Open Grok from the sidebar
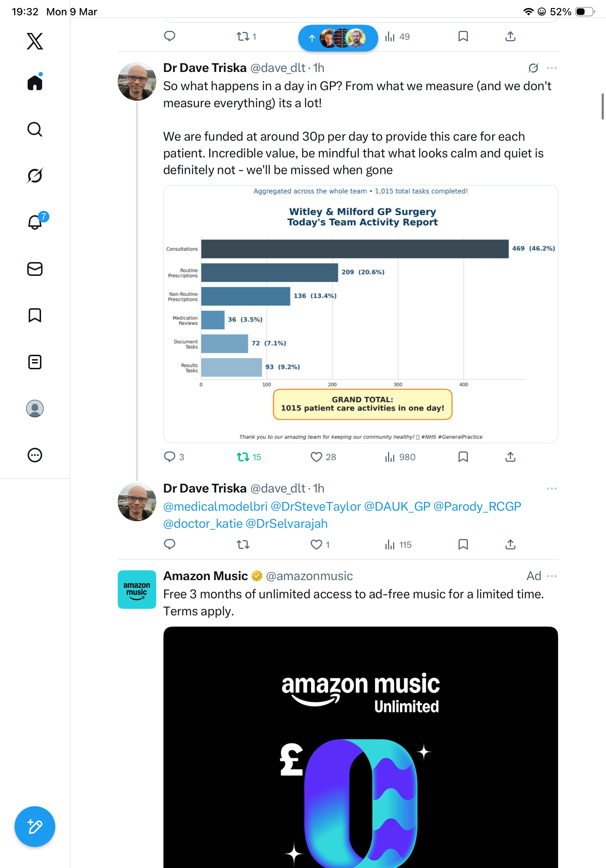The image size is (606, 868). click(x=35, y=176)
